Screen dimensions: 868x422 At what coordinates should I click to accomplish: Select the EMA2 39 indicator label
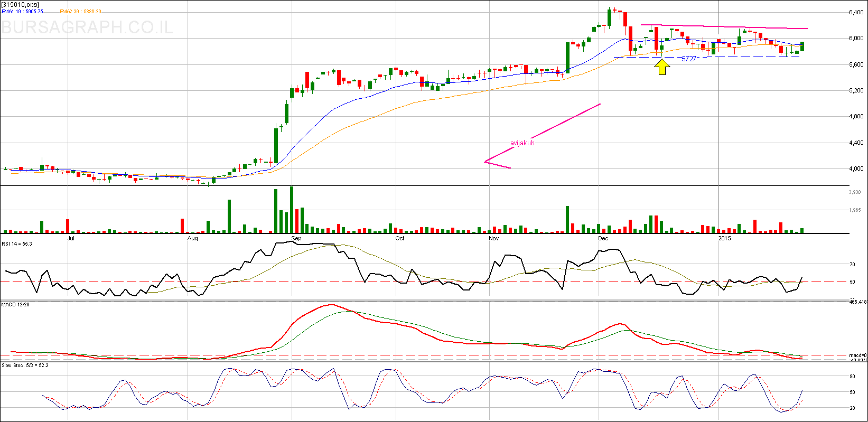[x=81, y=12]
